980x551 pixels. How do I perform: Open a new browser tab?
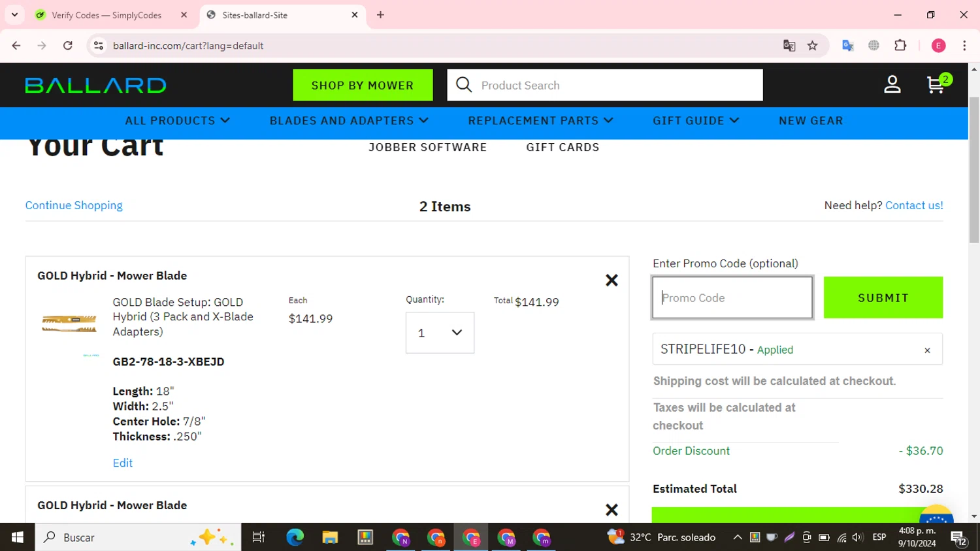[380, 15]
